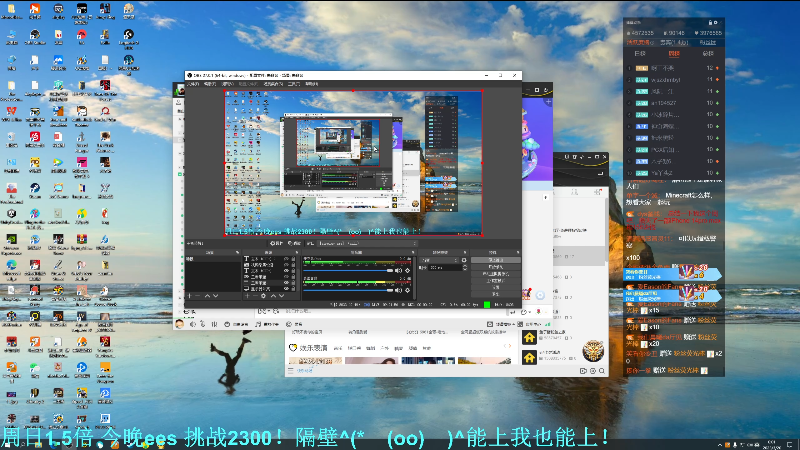Screen dimensions: 800x450
Task: Pop out the sources dock
Action: [297, 253]
